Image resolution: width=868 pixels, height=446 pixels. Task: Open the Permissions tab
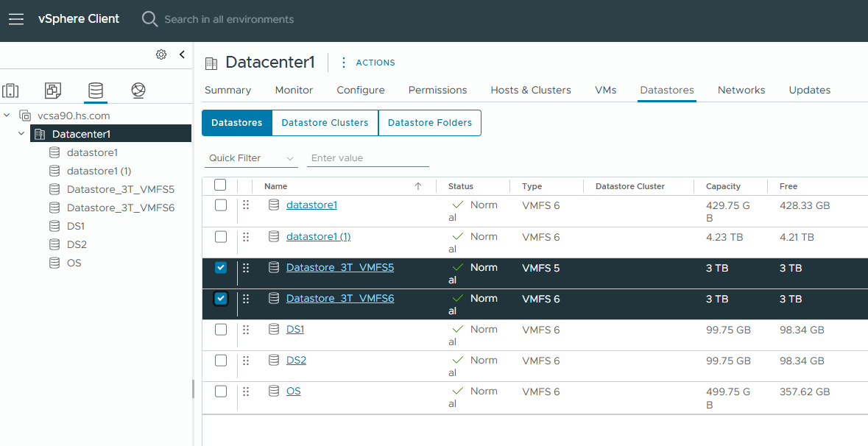coord(438,91)
